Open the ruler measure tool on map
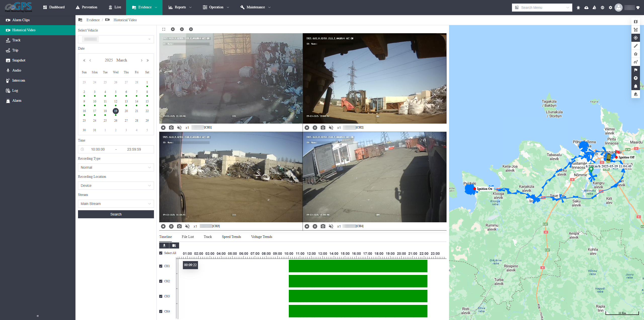The image size is (644, 320). coord(636,46)
